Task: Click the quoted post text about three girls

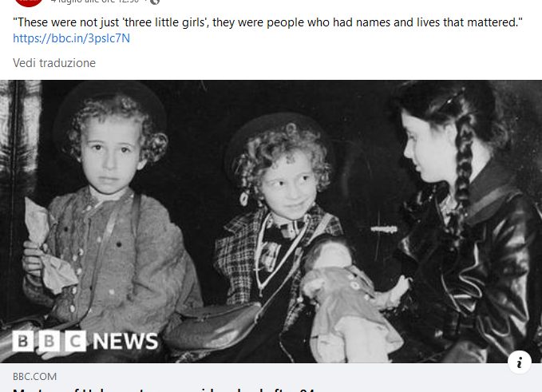Action: 267,22
